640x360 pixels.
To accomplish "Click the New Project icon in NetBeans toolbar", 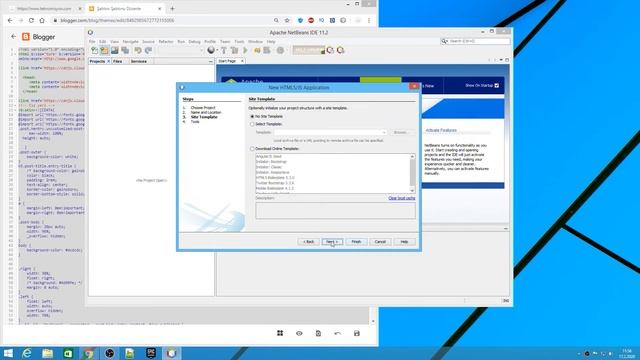I will 104,50.
